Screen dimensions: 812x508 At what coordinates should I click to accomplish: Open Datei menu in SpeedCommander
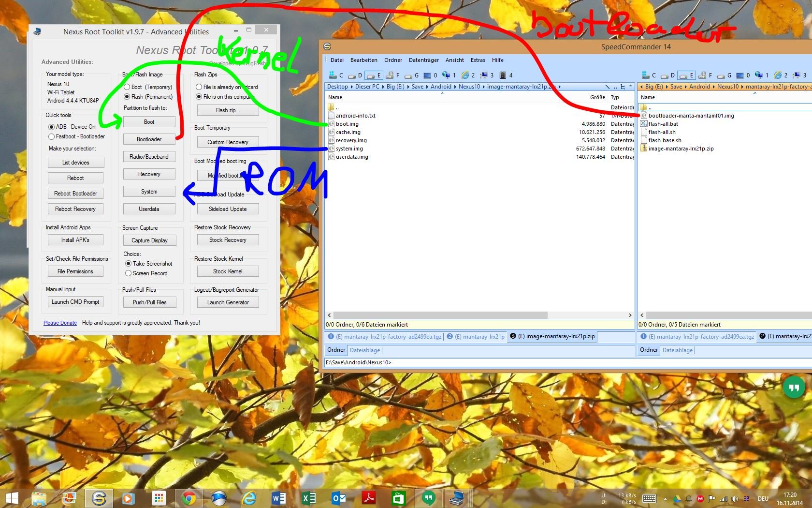[337, 60]
